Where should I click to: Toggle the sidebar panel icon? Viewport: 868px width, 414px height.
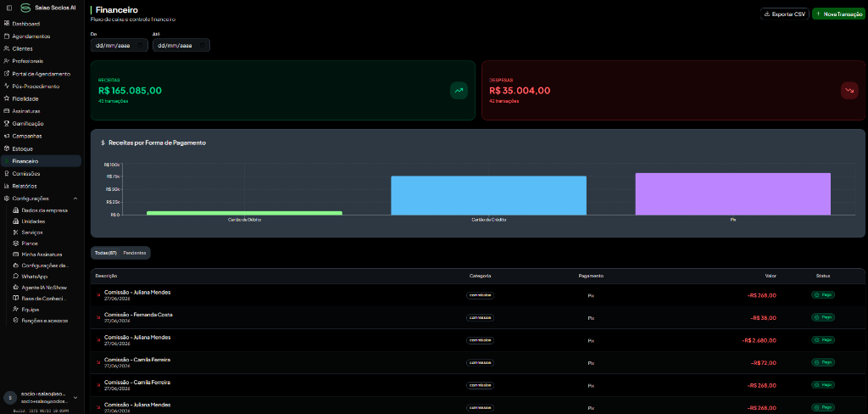[x=8, y=8]
